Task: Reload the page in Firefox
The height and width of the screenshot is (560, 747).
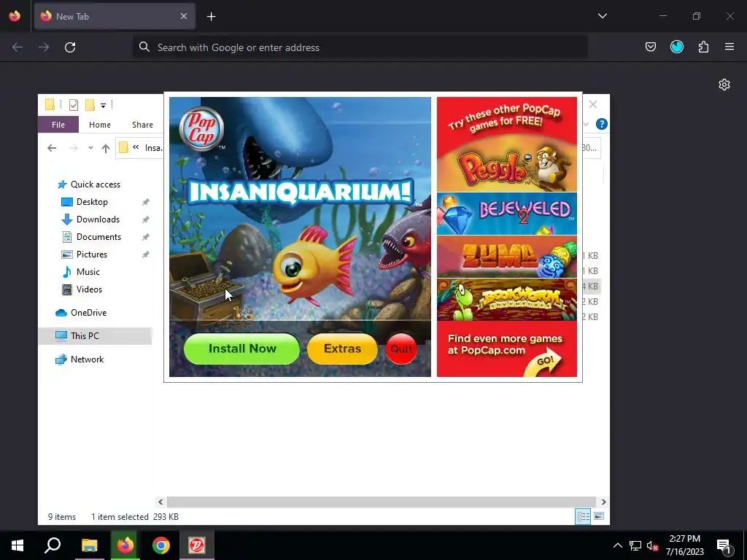Action: (70, 47)
